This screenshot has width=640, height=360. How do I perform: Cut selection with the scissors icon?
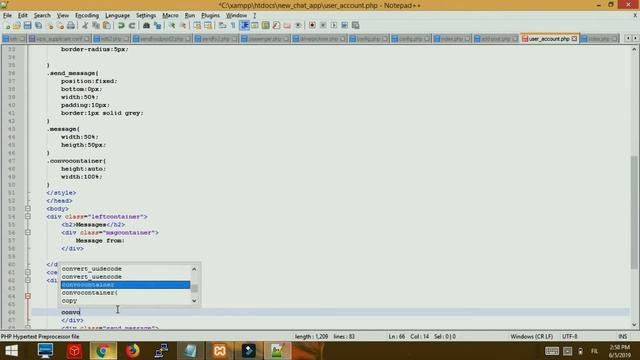click(x=85, y=26)
